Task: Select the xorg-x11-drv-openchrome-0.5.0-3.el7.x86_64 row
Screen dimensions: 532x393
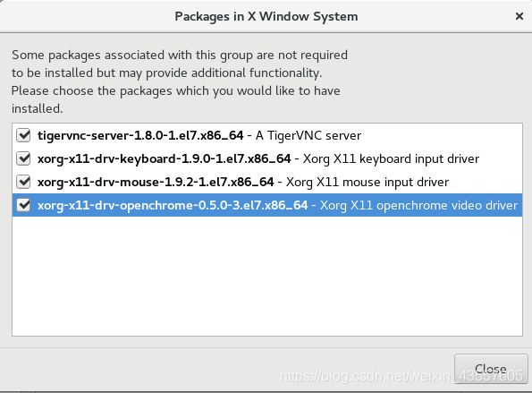Action: pos(267,205)
